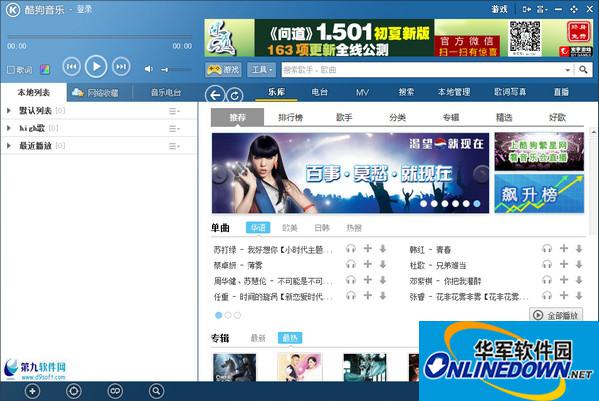Add 张睿 song to playlist
Image resolution: width=599 pixels, height=401 pixels.
[564, 296]
